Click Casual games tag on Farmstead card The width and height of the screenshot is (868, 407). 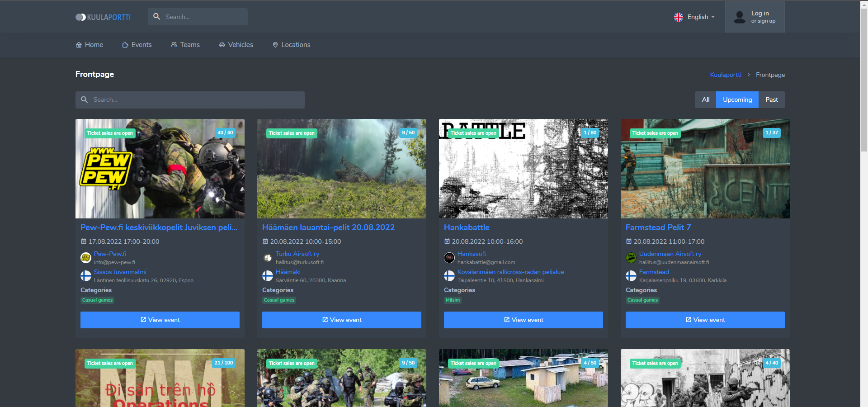tap(642, 300)
